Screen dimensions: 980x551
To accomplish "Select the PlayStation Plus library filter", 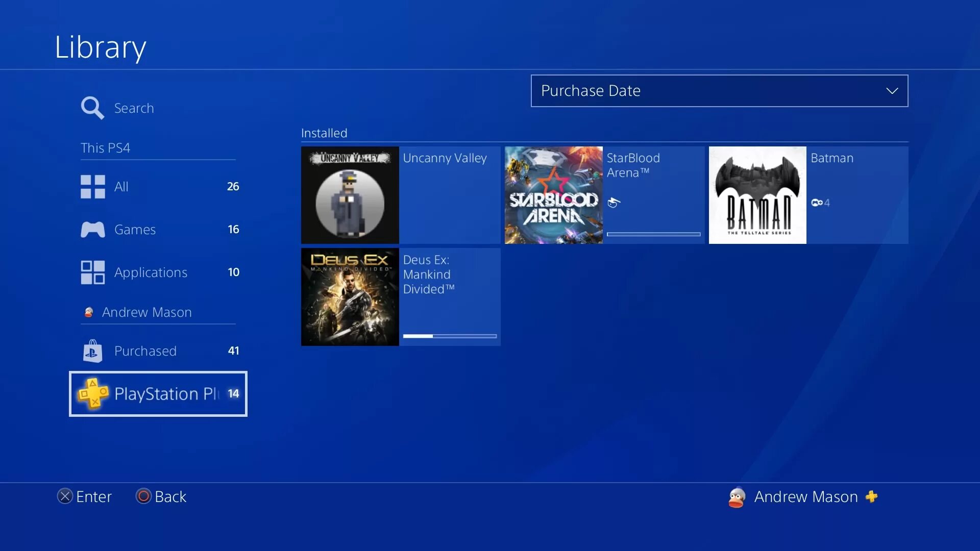I will coord(158,393).
